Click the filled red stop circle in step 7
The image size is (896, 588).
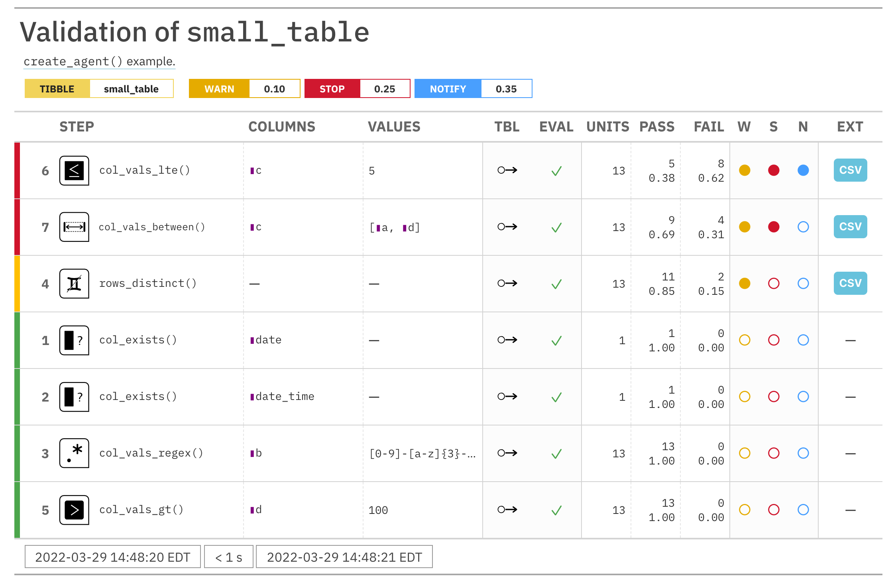tap(774, 227)
